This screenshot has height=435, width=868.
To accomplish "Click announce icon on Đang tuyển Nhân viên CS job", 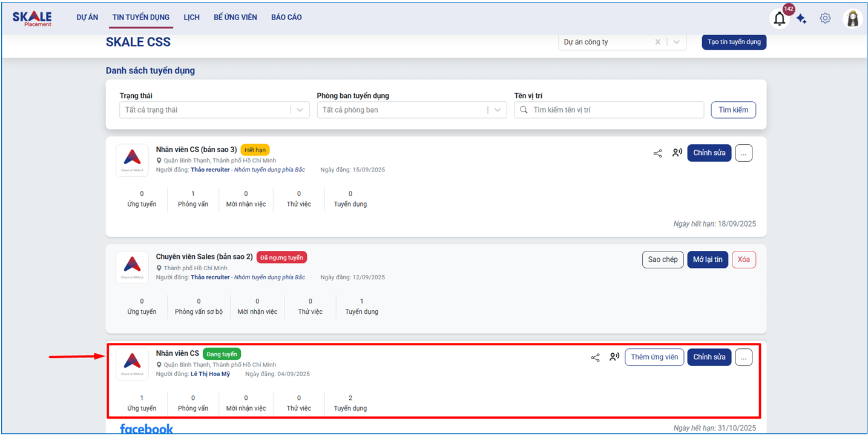I will pyautogui.click(x=614, y=357).
